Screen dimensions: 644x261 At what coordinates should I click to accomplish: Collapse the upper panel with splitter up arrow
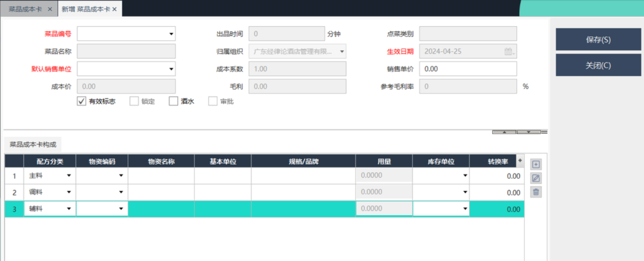504,132
